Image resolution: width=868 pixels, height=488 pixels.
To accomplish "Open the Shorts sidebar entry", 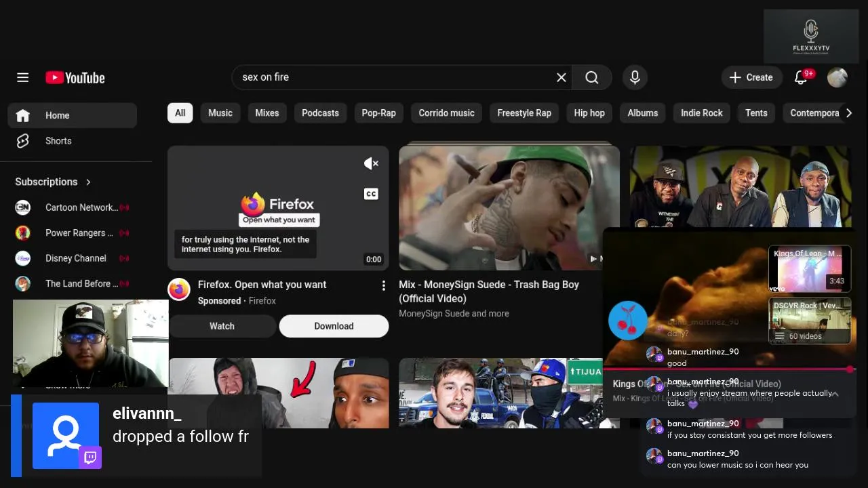I will (x=72, y=141).
